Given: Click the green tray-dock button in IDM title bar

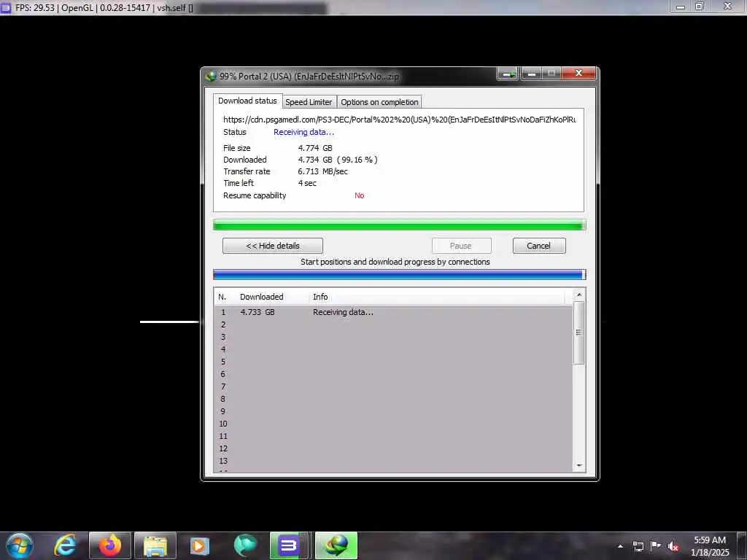Looking at the screenshot, I should tap(508, 74).
